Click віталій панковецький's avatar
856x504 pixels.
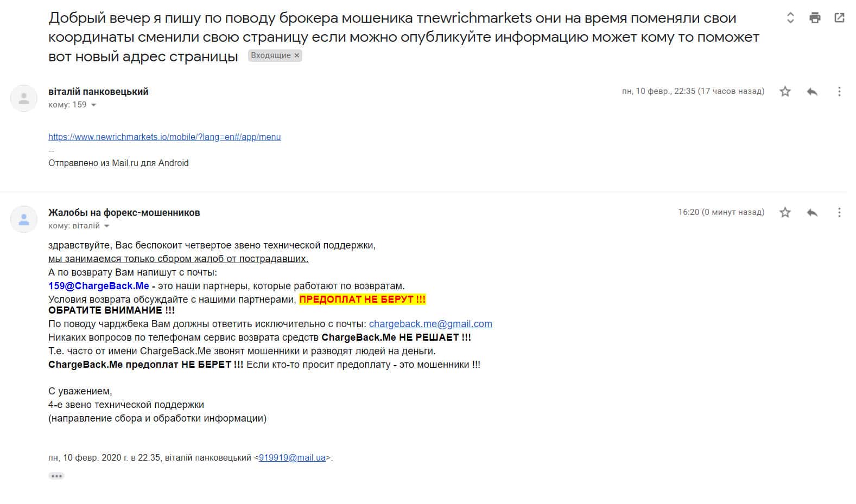coord(24,98)
